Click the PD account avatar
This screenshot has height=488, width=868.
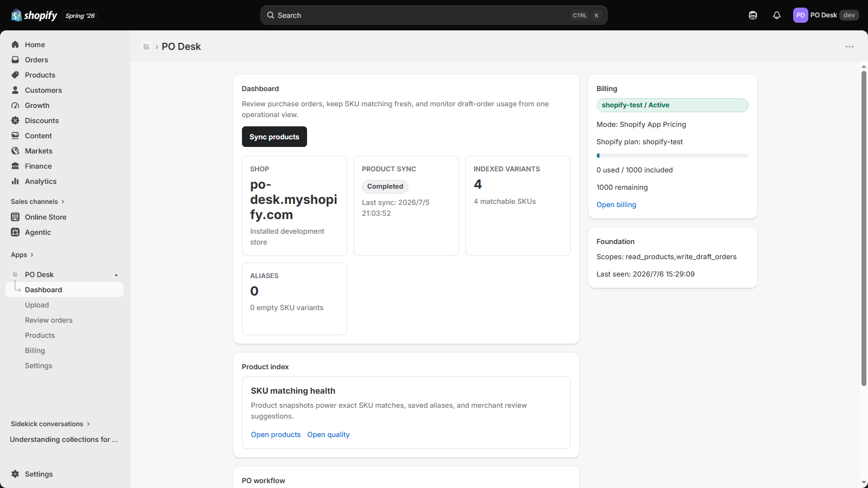point(800,15)
